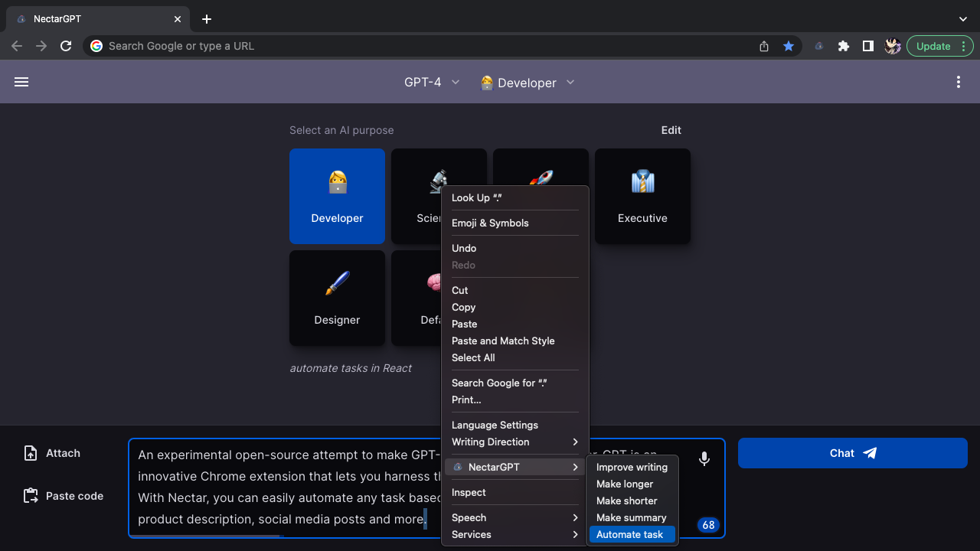Open the GPT-4 model dropdown
Image resolution: width=980 pixels, height=551 pixels.
[433, 82]
